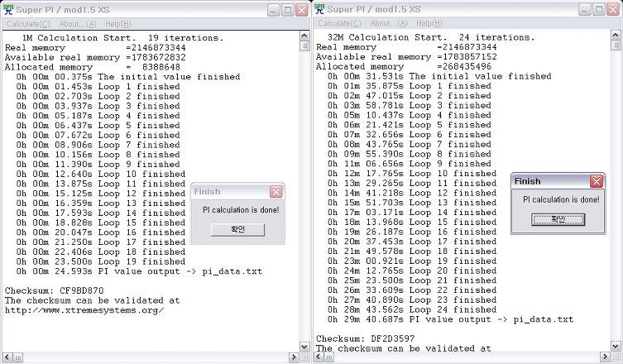Click '32M Calculation Start. 24 iterations.' line
Viewport: 623px width, 364px height.
point(431,37)
